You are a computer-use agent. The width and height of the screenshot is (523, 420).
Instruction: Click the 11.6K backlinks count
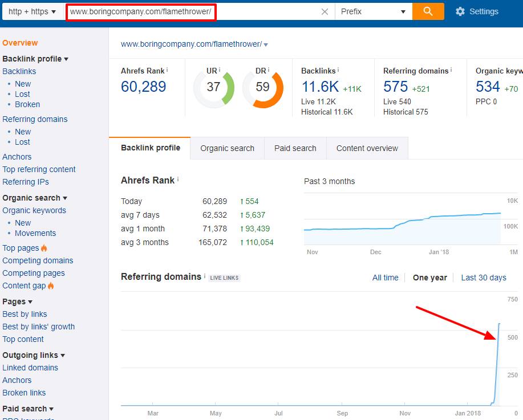[320, 87]
